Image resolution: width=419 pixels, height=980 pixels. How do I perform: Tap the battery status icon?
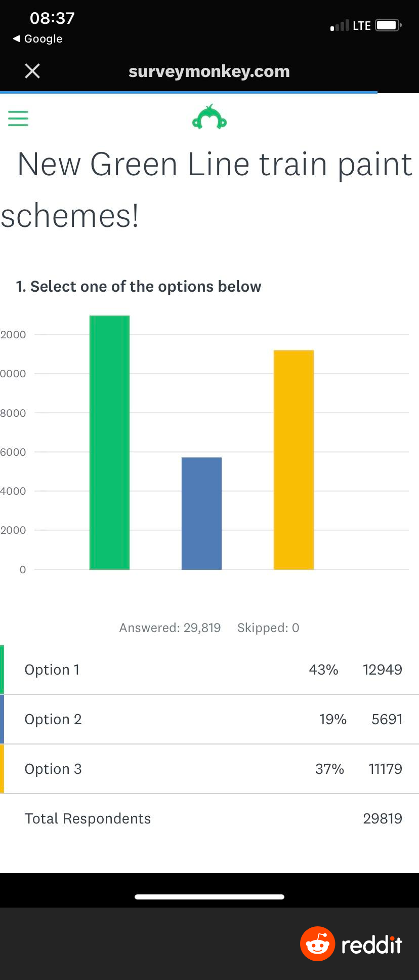coord(389,25)
